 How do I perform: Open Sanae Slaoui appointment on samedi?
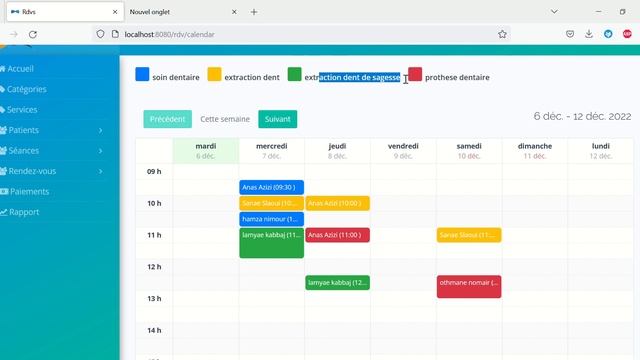469,235
